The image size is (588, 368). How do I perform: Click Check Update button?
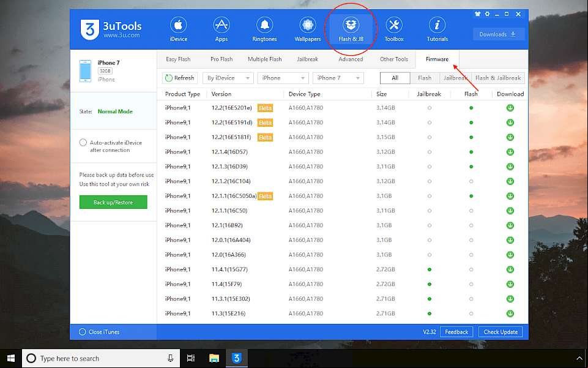(501, 332)
